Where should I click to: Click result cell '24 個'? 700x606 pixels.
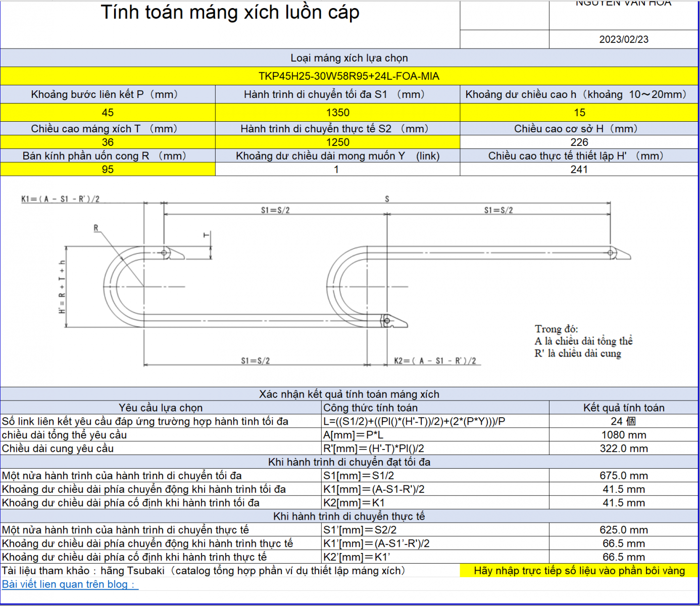[624, 421]
